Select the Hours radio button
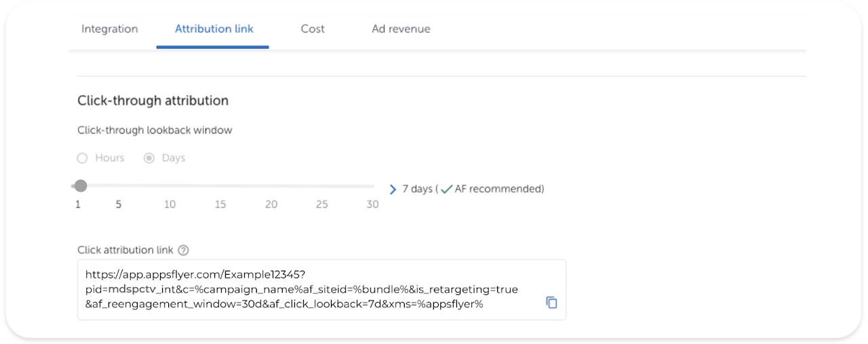Viewport: 868px width, 344px height. coord(83,158)
